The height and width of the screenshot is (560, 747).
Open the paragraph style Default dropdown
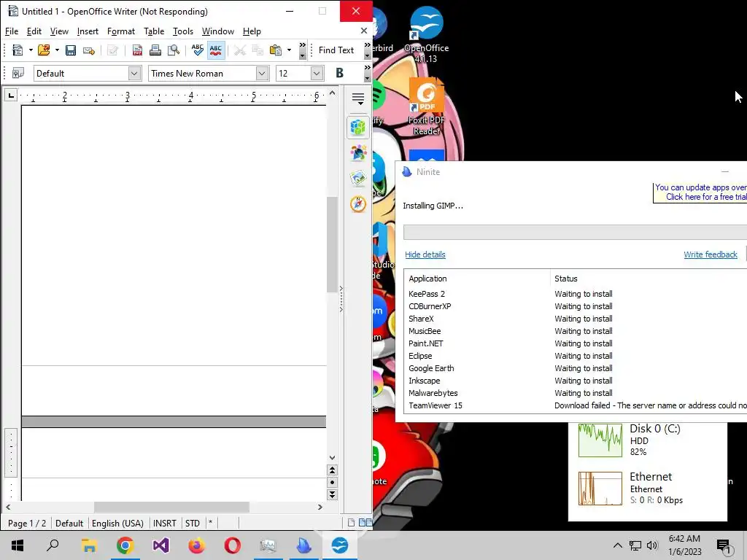pyautogui.click(x=134, y=74)
